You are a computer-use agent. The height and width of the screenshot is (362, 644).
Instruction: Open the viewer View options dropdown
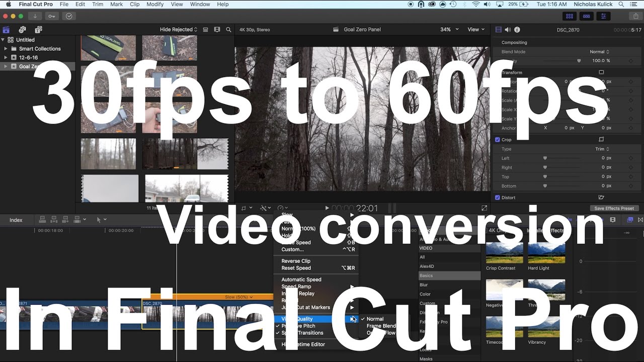tap(476, 30)
